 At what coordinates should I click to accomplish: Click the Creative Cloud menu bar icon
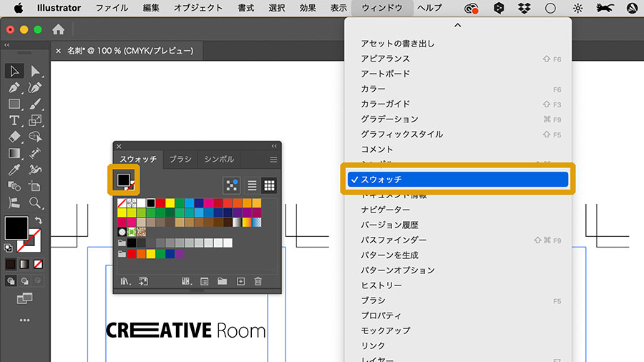pos(471,8)
